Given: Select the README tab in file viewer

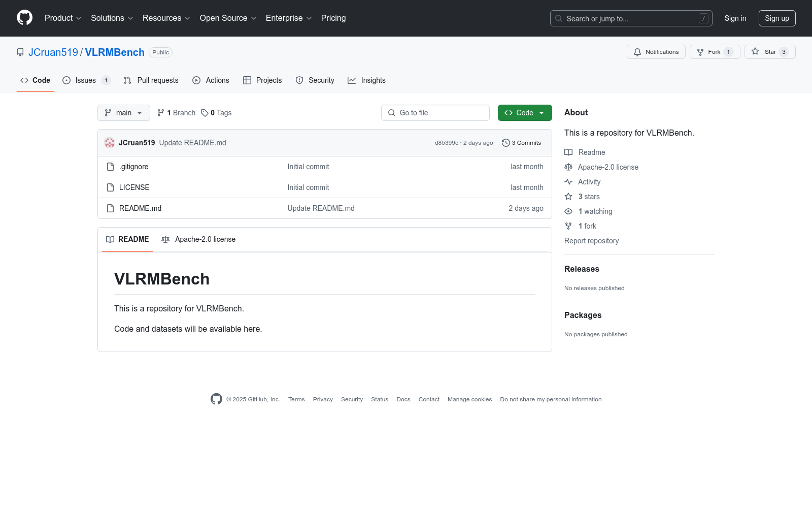Looking at the screenshot, I should pos(127,239).
